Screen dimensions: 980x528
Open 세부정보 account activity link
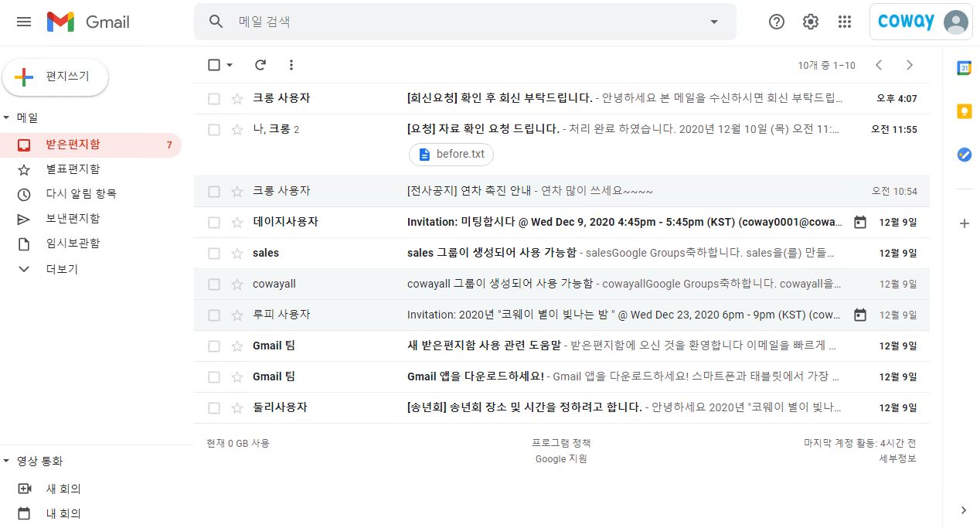pos(897,458)
